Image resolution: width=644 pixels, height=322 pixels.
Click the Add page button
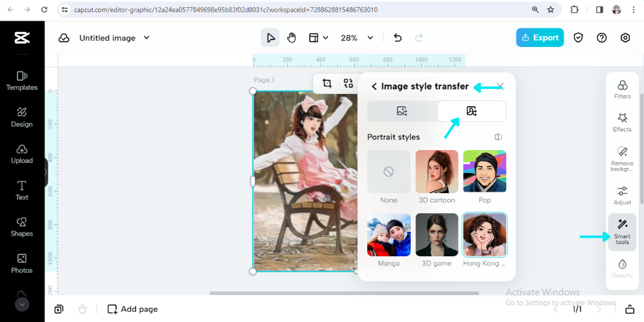[x=133, y=309]
